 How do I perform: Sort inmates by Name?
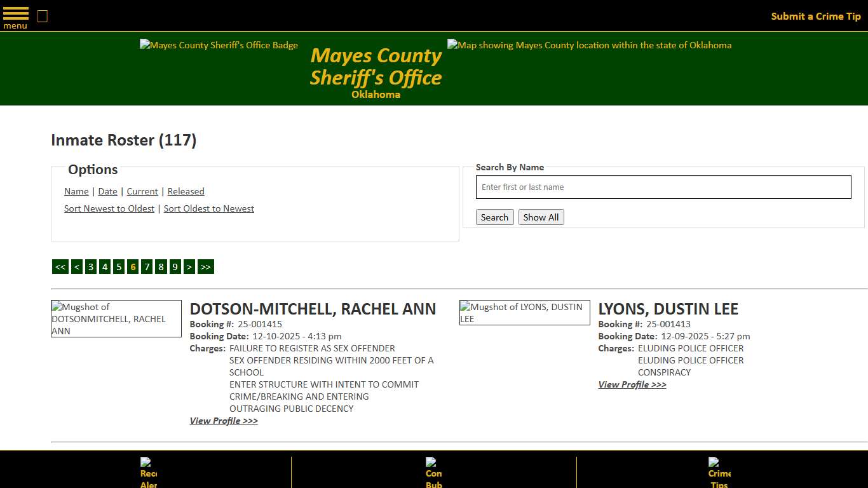[x=76, y=191]
